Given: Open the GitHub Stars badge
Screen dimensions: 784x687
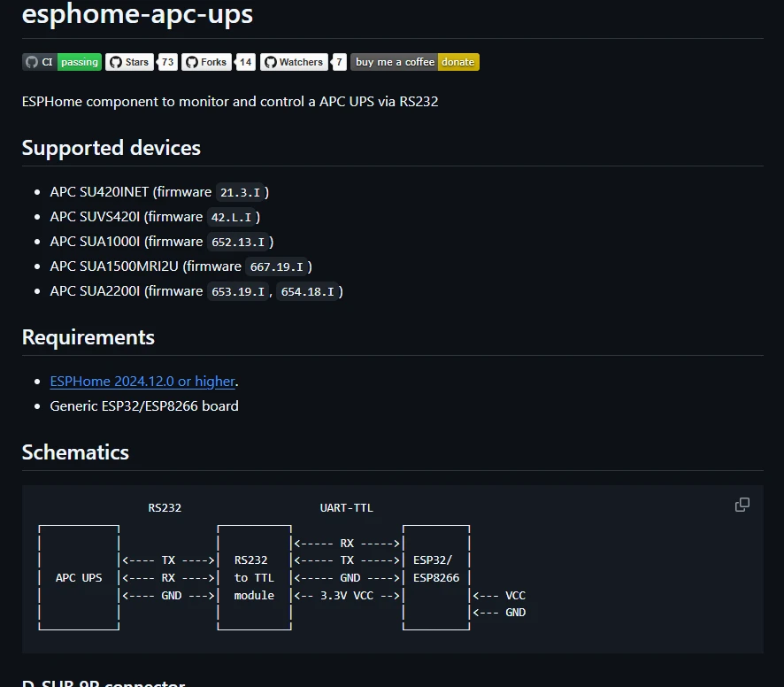Looking at the screenshot, I should point(129,62).
